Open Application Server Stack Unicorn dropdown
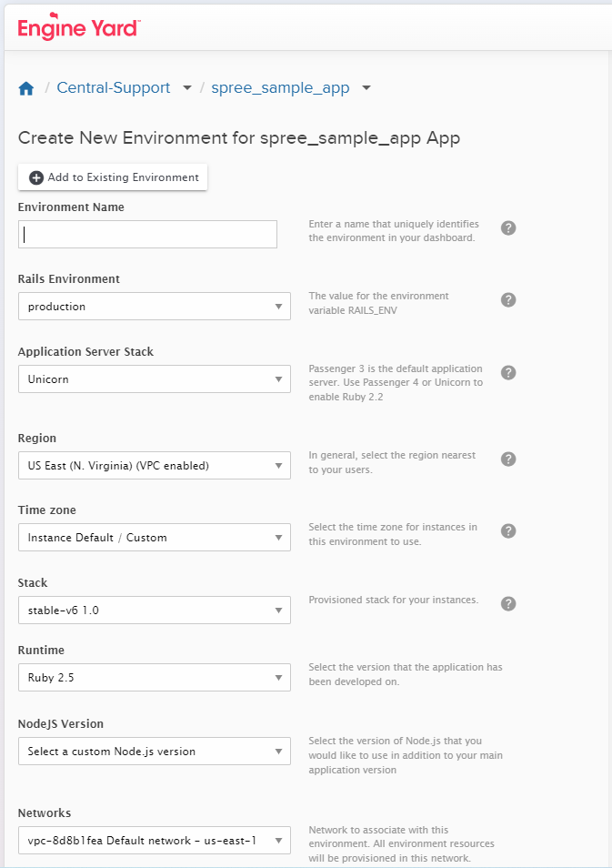 [x=154, y=379]
